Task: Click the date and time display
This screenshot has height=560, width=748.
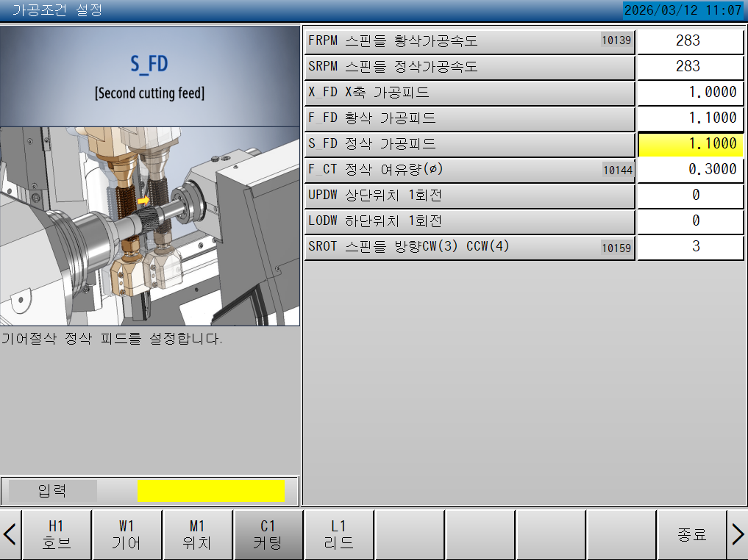Action: 683,10
